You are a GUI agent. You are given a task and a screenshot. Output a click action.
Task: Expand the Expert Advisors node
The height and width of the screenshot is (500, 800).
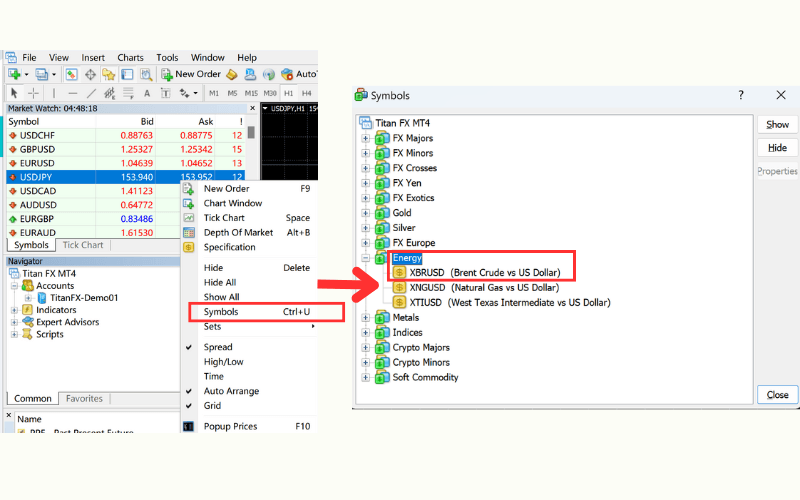[13, 322]
